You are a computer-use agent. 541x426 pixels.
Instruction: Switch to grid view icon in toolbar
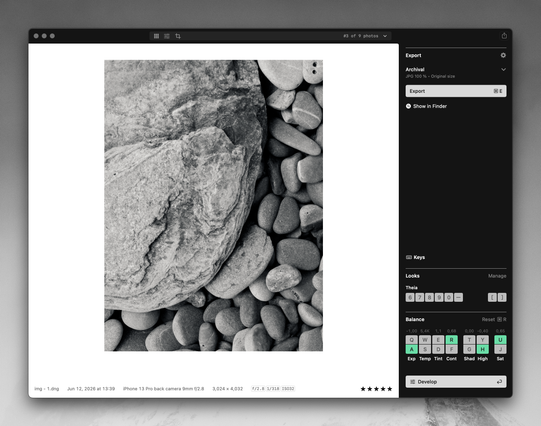(156, 36)
